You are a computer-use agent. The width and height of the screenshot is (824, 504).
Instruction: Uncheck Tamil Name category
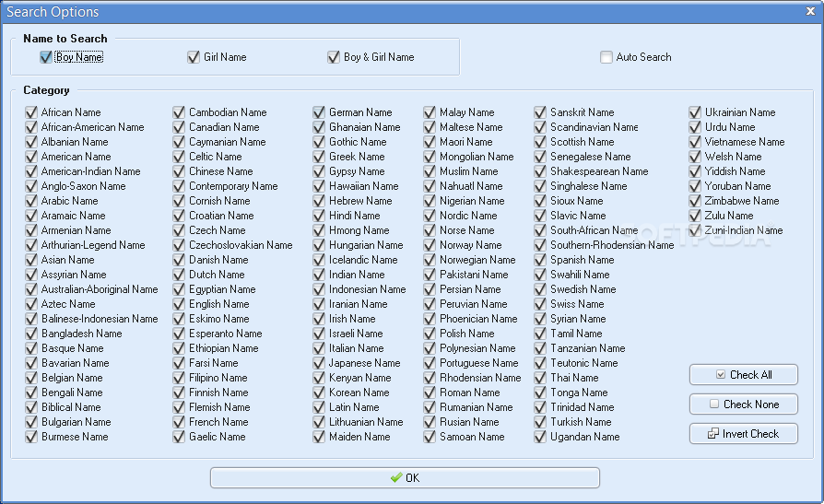point(540,334)
